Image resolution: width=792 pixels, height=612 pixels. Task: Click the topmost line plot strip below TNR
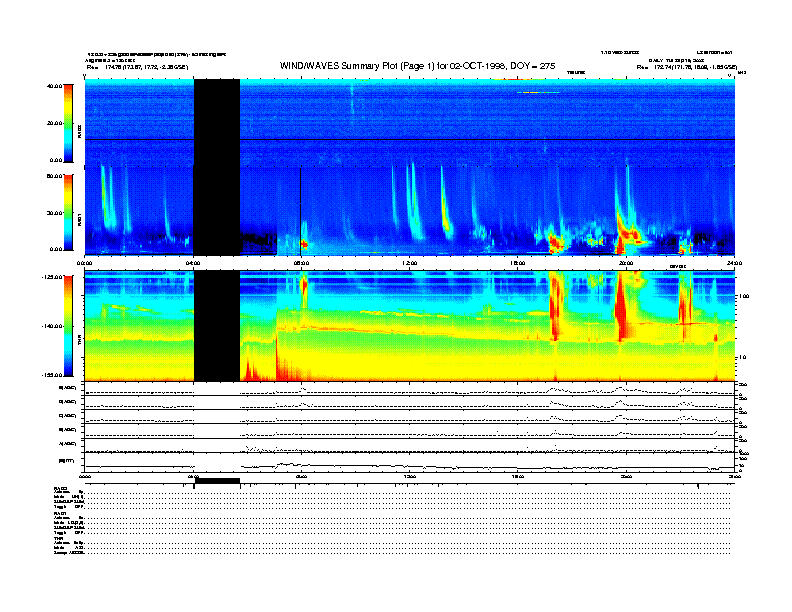[x=409, y=389]
